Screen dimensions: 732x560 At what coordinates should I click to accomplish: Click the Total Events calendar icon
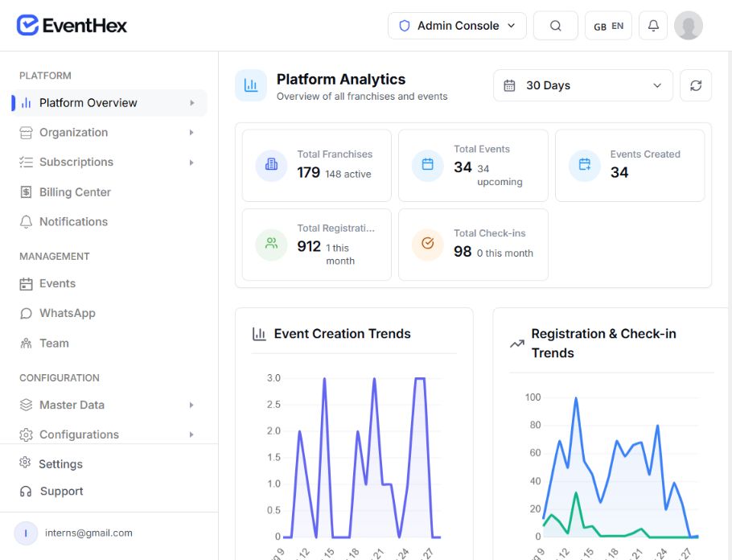pos(428,164)
